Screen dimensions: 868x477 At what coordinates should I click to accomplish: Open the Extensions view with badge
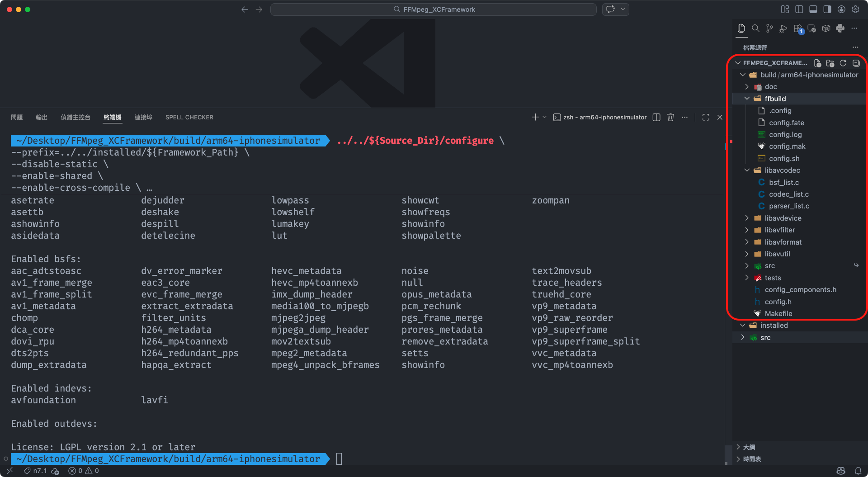(798, 28)
